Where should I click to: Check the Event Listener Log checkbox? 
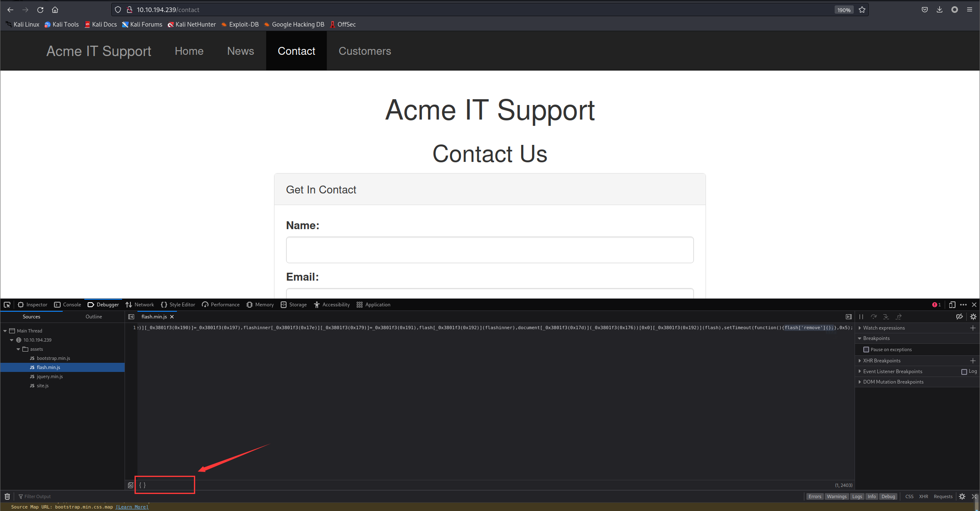pyautogui.click(x=964, y=372)
